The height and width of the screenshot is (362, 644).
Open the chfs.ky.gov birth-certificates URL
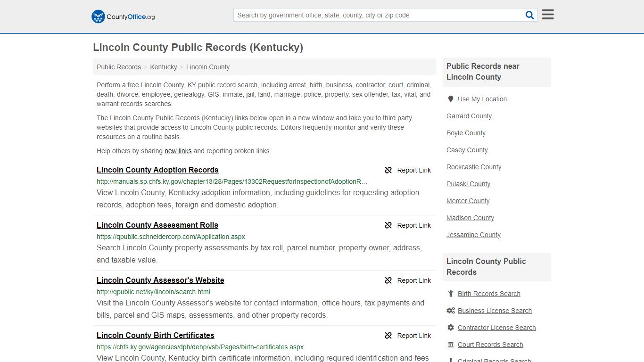click(x=200, y=347)
